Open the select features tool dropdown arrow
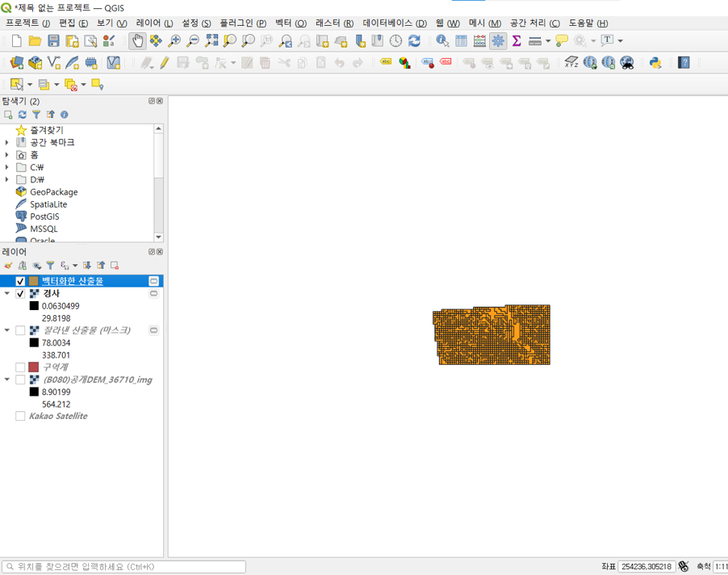 30,85
